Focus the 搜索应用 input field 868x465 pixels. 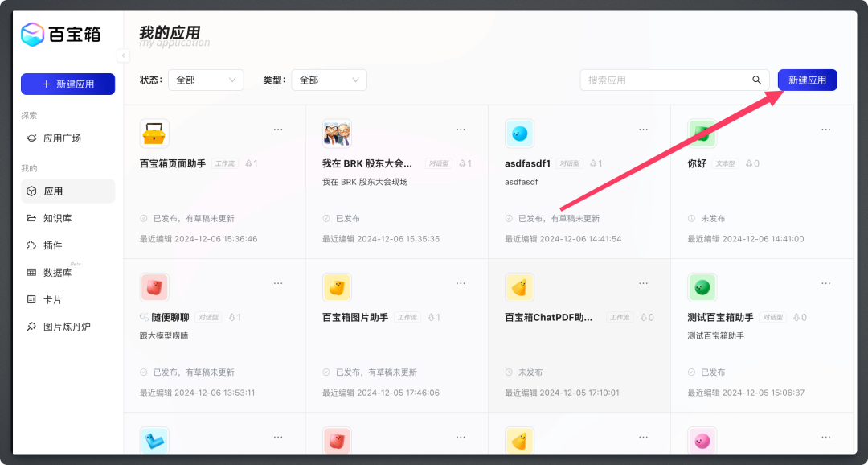[666, 80]
